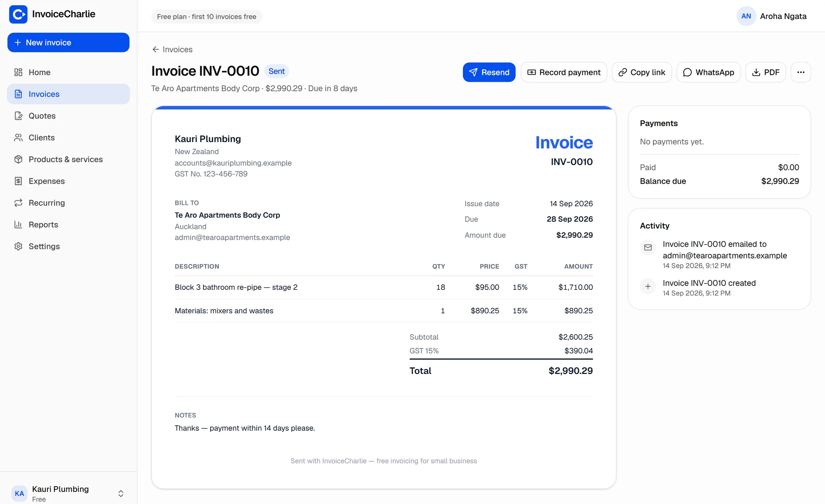The width and height of the screenshot is (825, 504).
Task: Click the Products & services box icon
Action: coord(18,159)
